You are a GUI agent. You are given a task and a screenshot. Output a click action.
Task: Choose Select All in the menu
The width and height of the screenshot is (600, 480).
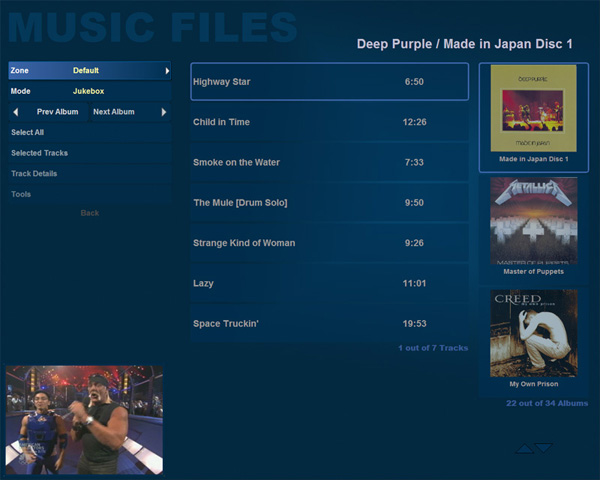click(x=90, y=132)
